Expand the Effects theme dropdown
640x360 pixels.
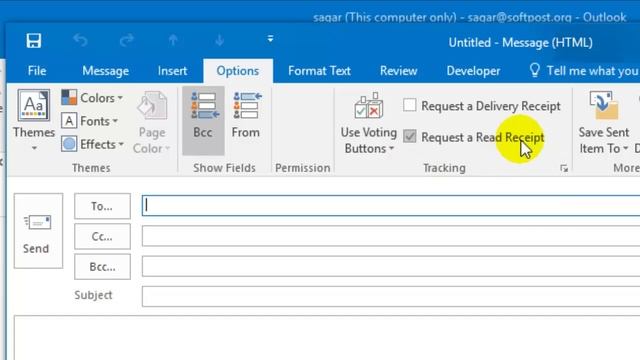pyautogui.click(x=93, y=144)
